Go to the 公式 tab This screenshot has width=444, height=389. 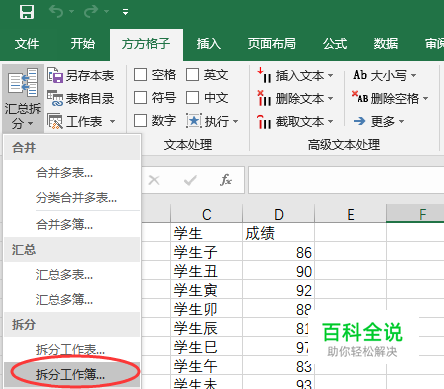click(x=335, y=44)
